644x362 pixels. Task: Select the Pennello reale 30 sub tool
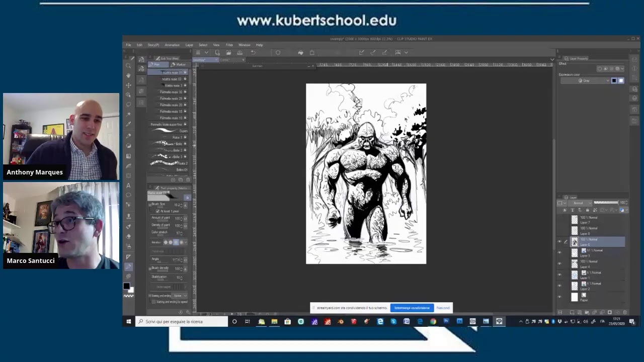pos(169,92)
